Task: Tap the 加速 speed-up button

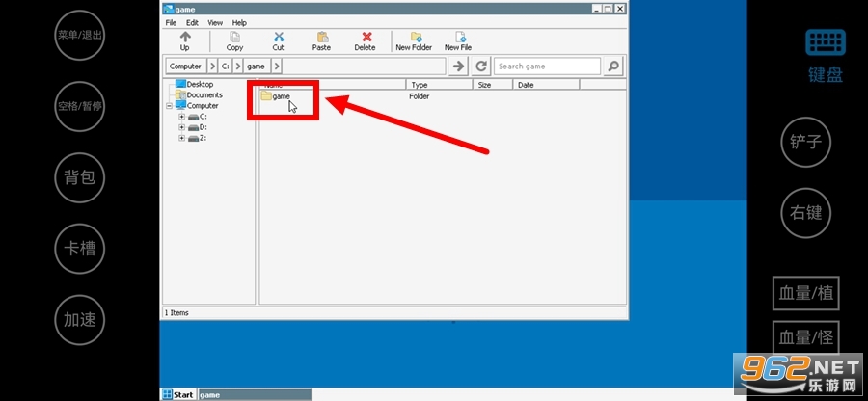Action: coord(80,320)
